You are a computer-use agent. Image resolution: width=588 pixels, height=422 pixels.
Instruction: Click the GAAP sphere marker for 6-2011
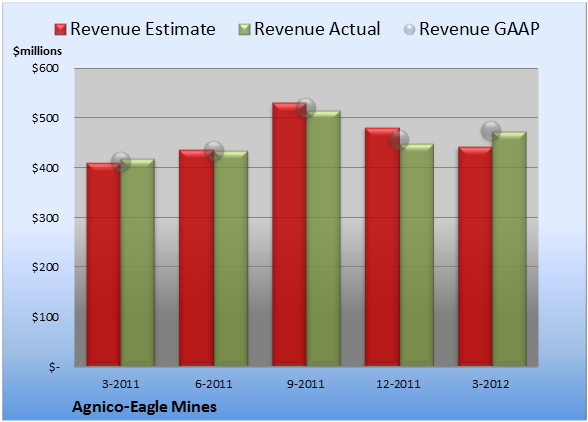point(214,151)
